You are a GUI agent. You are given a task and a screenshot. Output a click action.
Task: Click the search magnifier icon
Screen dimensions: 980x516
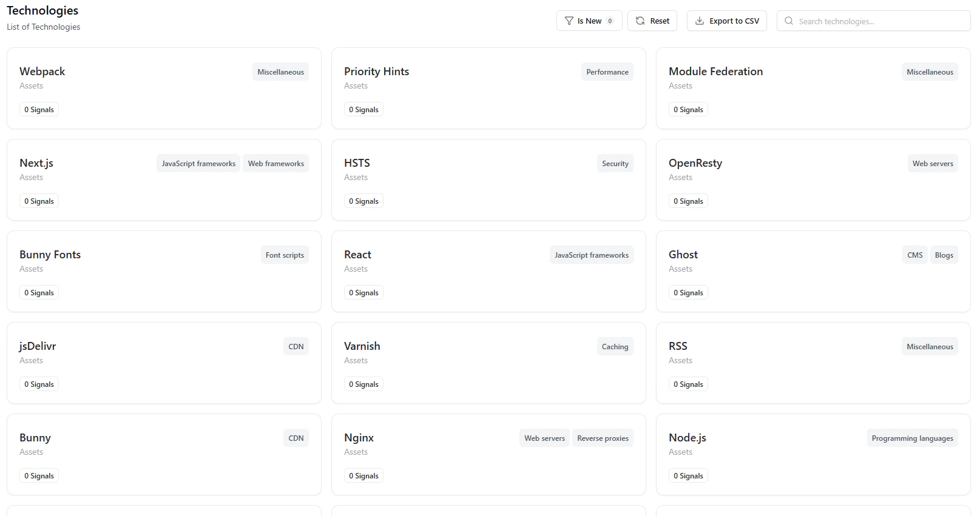(x=789, y=21)
